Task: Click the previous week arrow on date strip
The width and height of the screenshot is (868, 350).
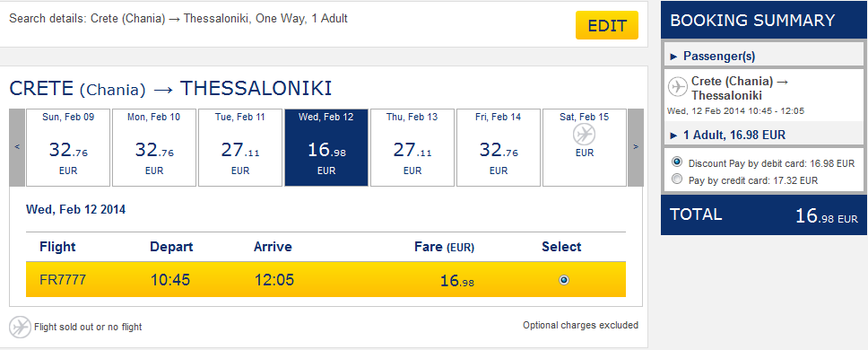Action: point(17,147)
